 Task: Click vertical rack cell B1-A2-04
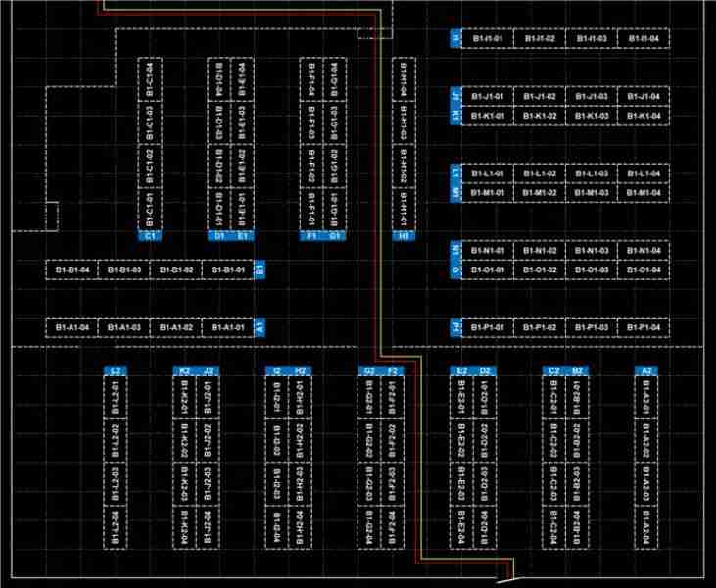pyautogui.click(x=646, y=527)
